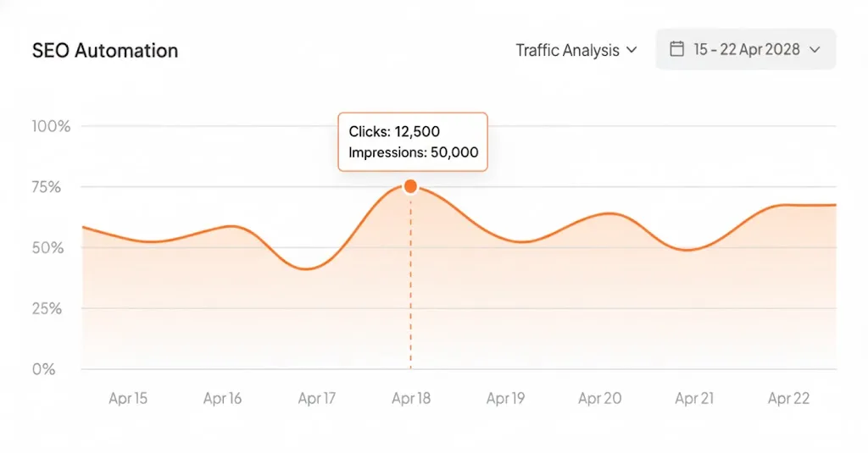
Task: Click the orange data point on Apr 18
Action: point(411,186)
